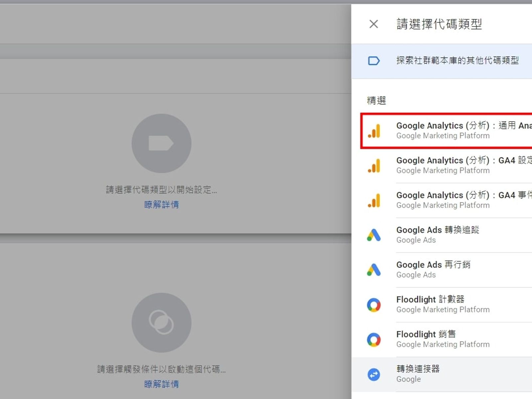Close the tag type selection panel
532x399 pixels.
374,24
